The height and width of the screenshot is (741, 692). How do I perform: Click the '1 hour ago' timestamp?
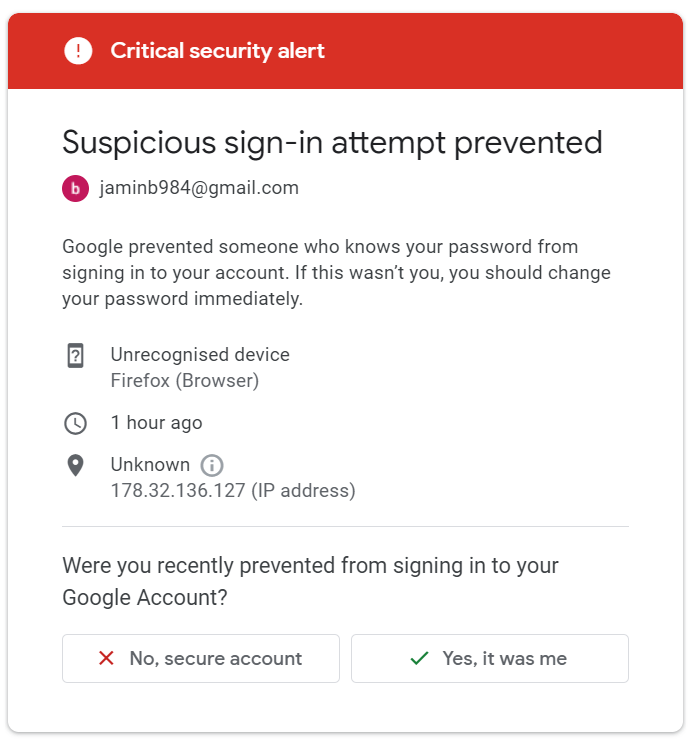click(156, 423)
